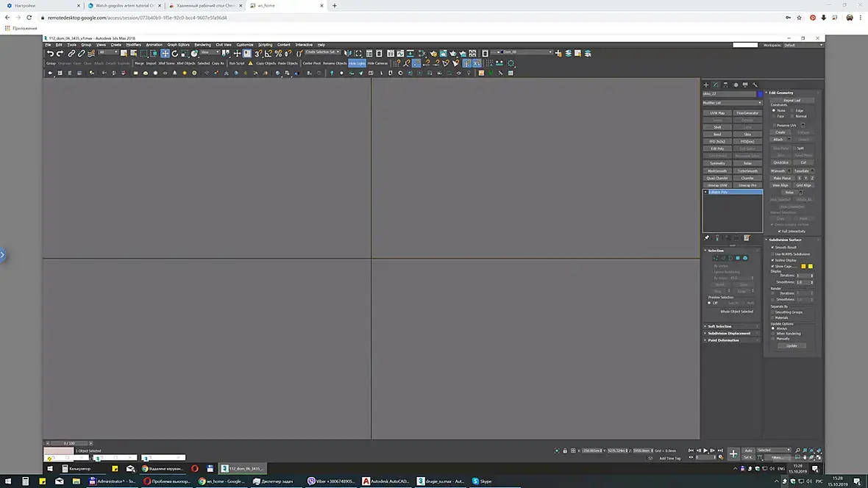
Task: Open the Utilities wrench tab
Action: tap(755, 85)
